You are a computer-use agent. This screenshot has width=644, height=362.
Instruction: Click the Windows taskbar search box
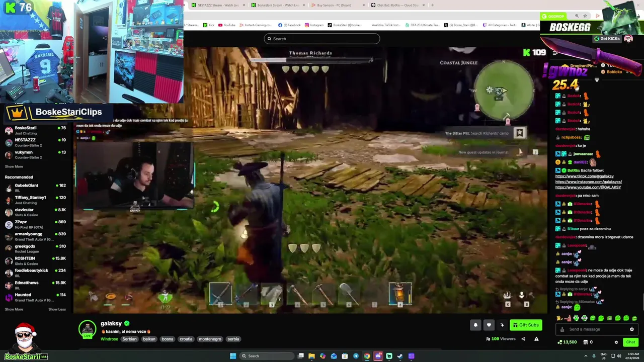point(267,356)
